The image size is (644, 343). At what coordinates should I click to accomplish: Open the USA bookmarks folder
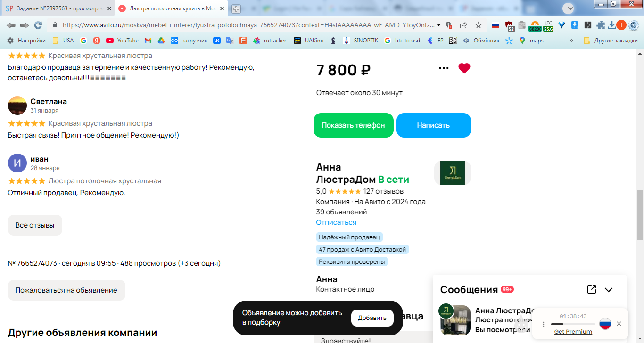tap(63, 41)
